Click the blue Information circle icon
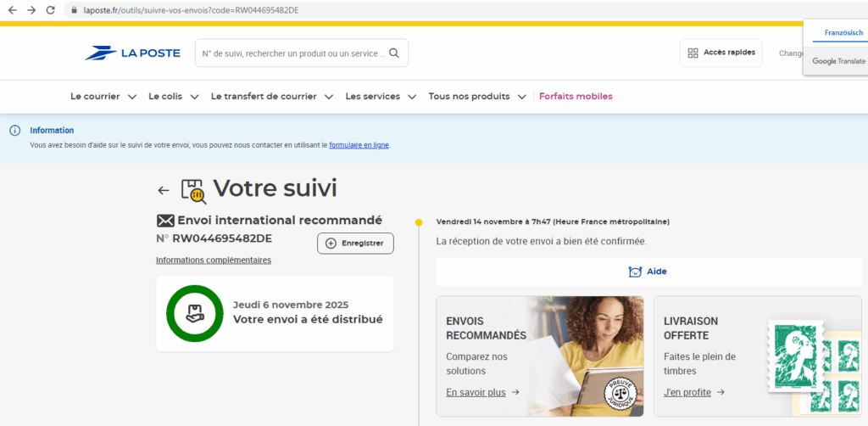This screenshot has width=868, height=426. [14, 131]
